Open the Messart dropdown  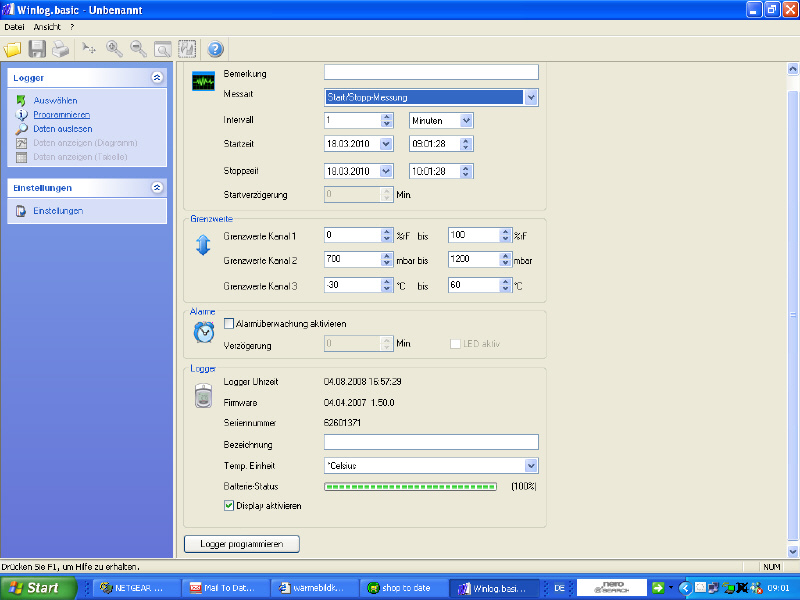click(x=531, y=97)
